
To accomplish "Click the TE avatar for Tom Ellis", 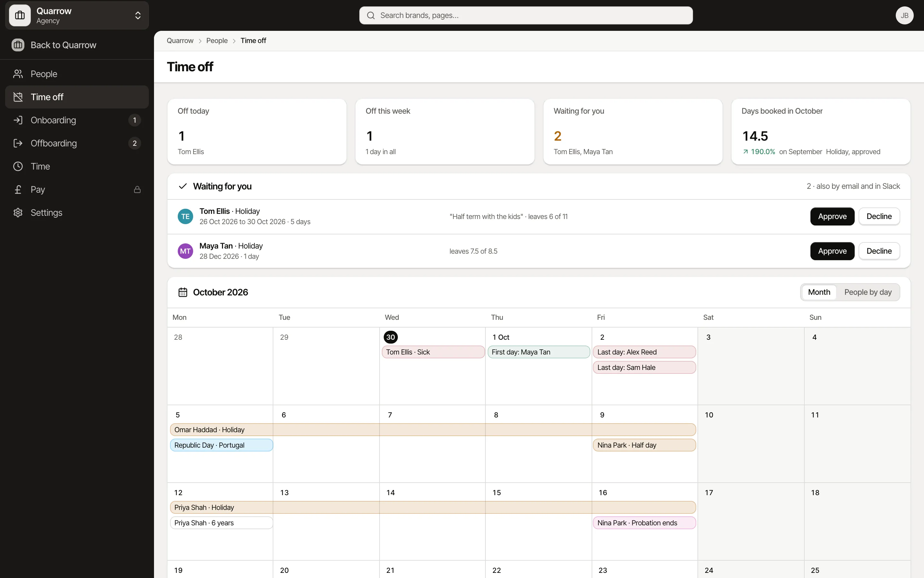I will 185,216.
